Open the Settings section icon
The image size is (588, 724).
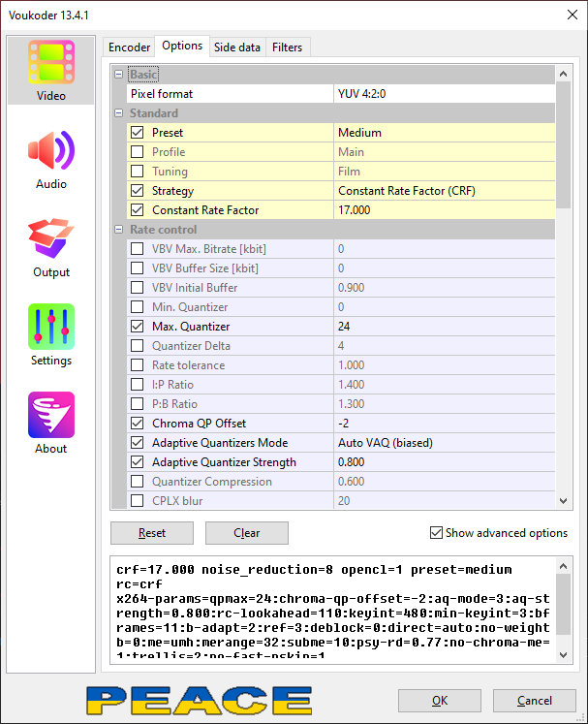click(51, 329)
